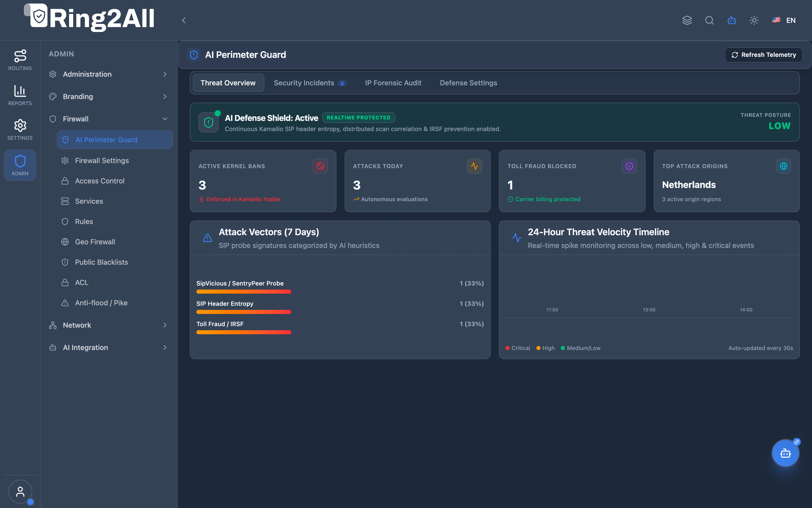
Task: Click the SIP Header Entropy progress bar
Action: [x=244, y=312]
